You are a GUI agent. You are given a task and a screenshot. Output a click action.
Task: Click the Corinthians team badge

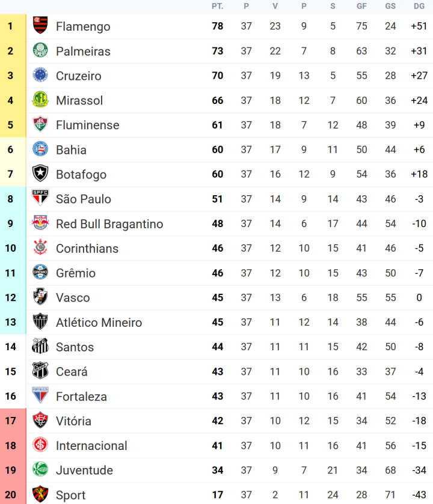(40, 248)
